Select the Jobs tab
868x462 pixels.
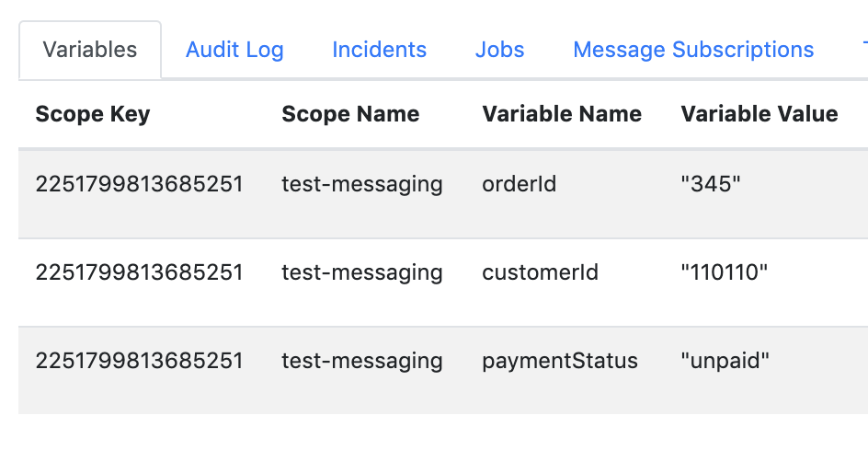coord(499,50)
